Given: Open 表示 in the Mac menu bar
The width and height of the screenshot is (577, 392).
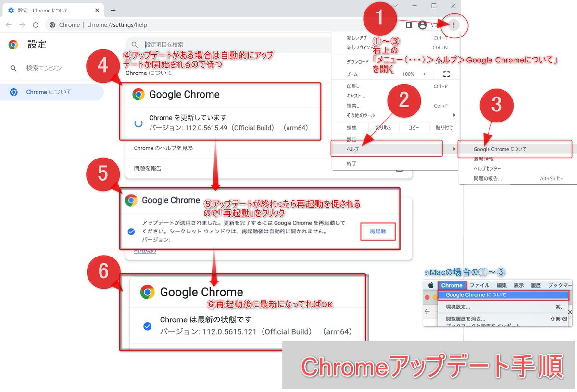Looking at the screenshot, I should pyautogui.click(x=519, y=285).
